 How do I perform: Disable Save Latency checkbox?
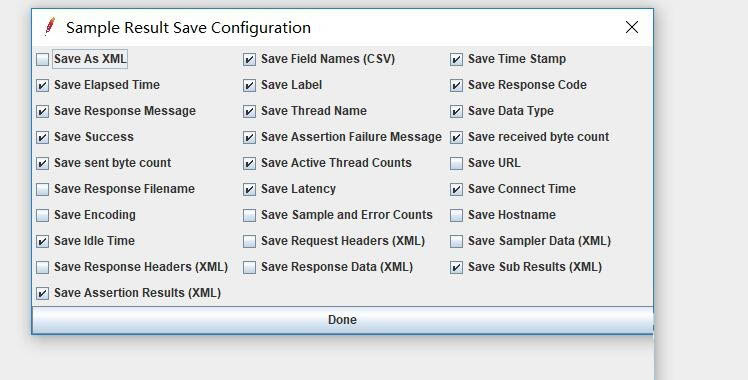[x=249, y=189]
